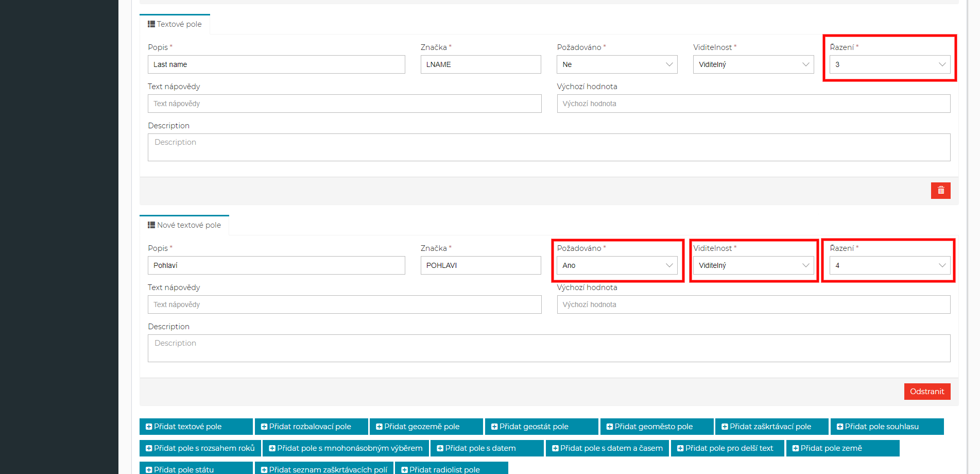The width and height of the screenshot is (980, 474).
Task: Click the Textové pole tab icon
Action: click(151, 24)
